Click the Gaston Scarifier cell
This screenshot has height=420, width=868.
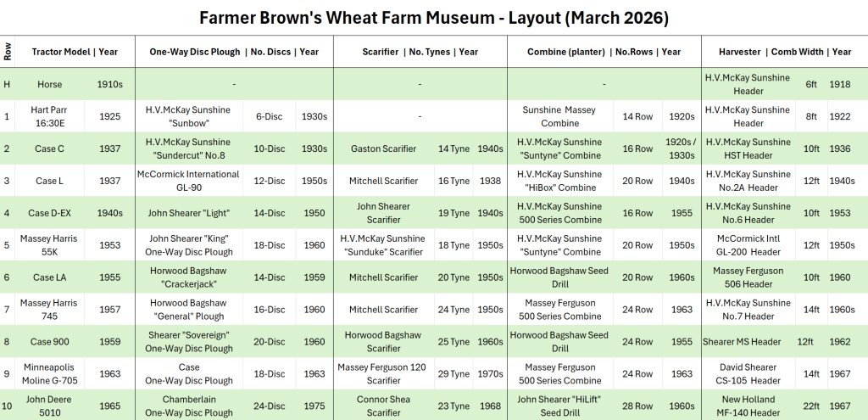pos(383,148)
